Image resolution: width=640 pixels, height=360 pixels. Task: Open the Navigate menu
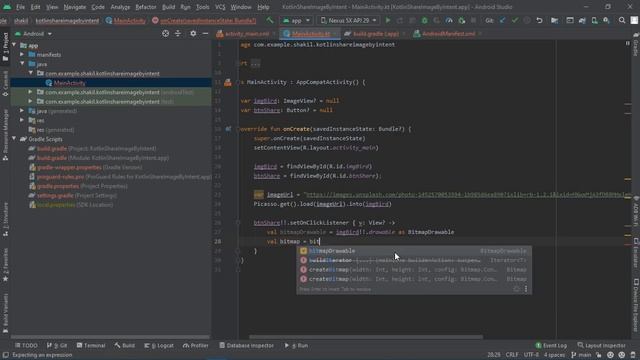[x=75, y=7]
